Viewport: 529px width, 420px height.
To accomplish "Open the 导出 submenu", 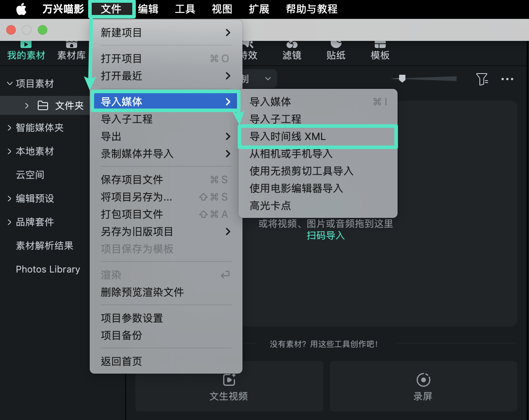I will point(166,136).
